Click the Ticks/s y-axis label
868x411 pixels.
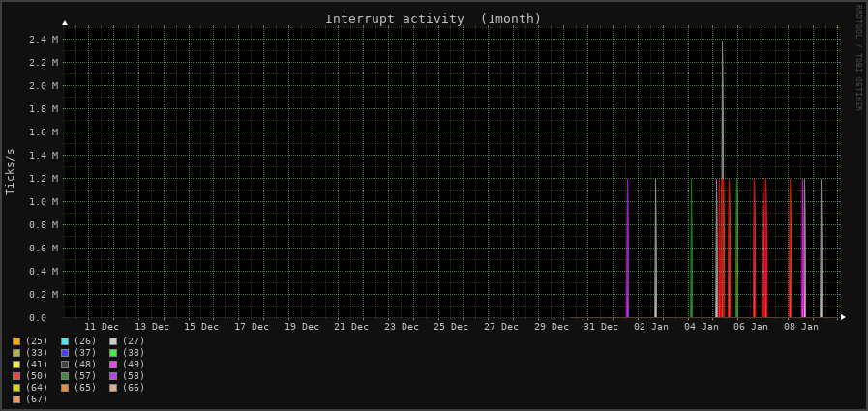11,171
